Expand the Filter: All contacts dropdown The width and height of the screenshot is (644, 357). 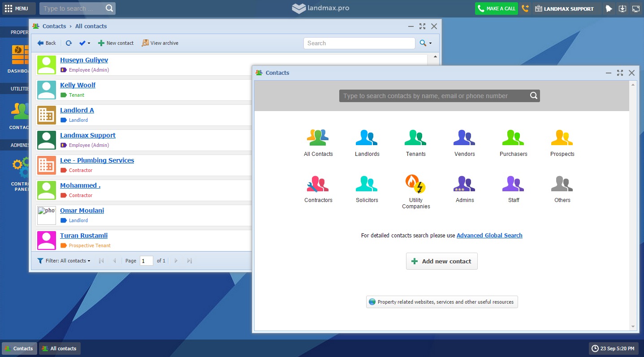[x=64, y=261]
